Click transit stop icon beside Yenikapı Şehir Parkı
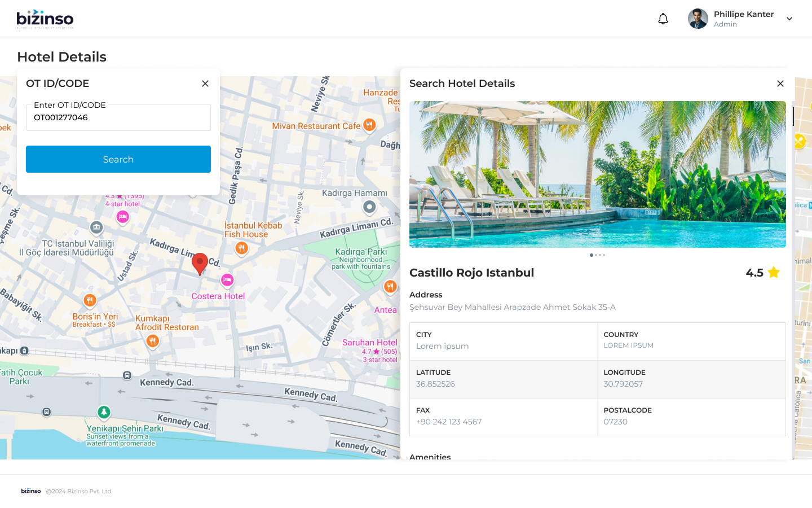The height and width of the screenshot is (508, 812). [47, 412]
